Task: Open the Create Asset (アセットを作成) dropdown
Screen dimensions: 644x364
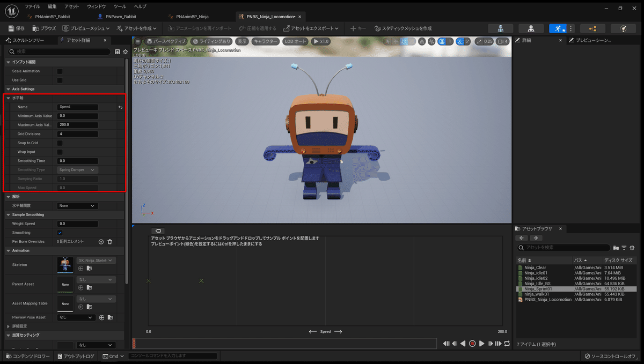Action: click(136, 28)
